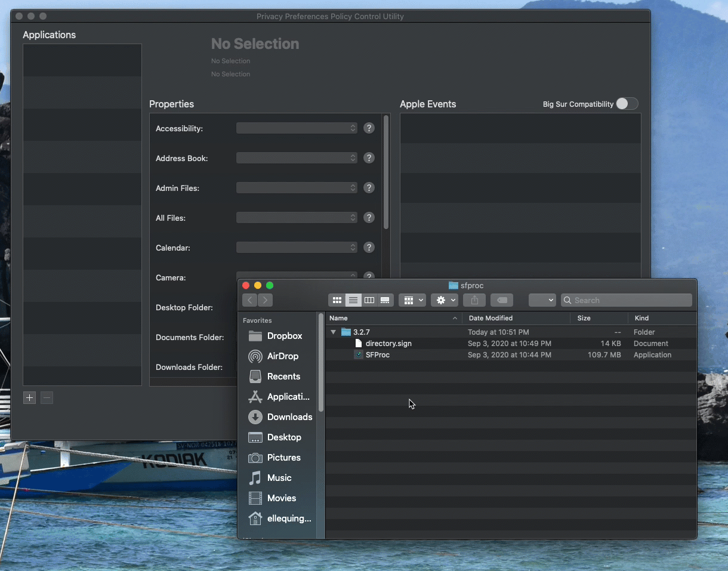Open the Accessibility property dropdown
The image size is (728, 571).
pos(297,128)
